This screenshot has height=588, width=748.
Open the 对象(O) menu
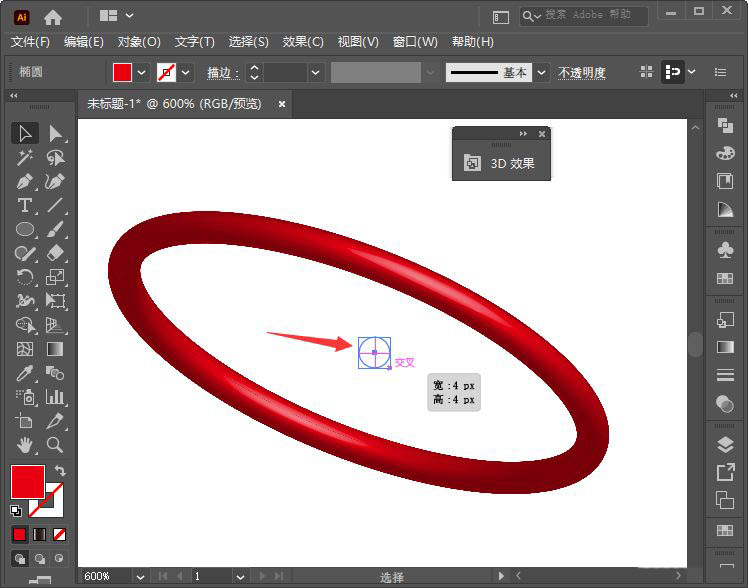coord(139,42)
